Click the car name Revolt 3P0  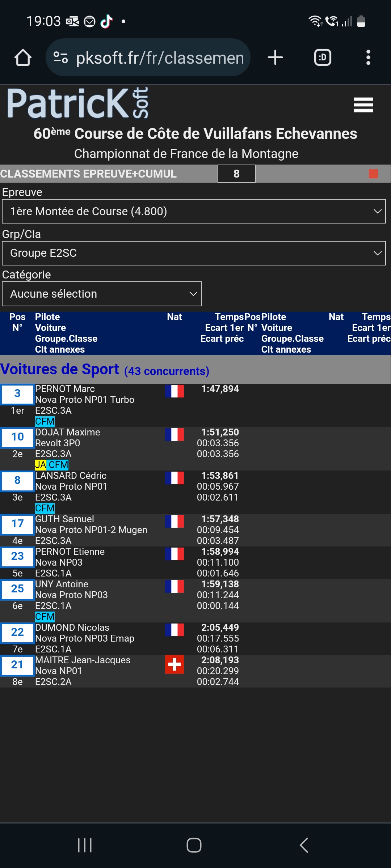pyautogui.click(x=58, y=443)
